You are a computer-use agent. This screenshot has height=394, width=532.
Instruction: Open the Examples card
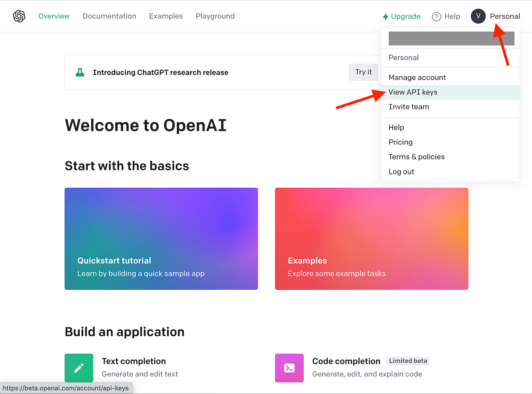[x=372, y=239]
